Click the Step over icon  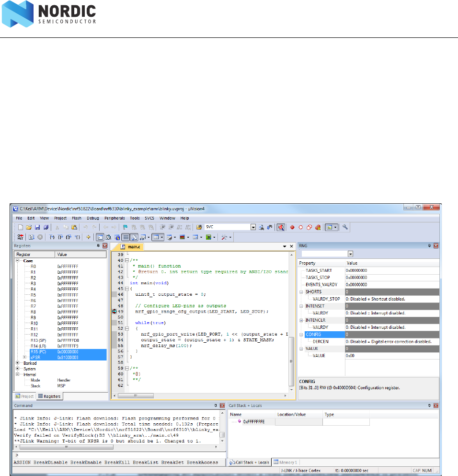(x=60, y=237)
